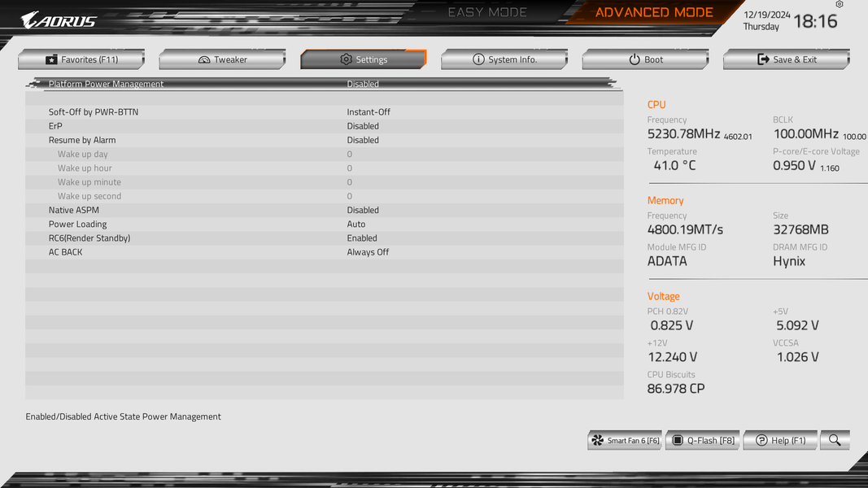
Task: Toggle RC6(Render Standby) Enabled value
Action: [362, 238]
